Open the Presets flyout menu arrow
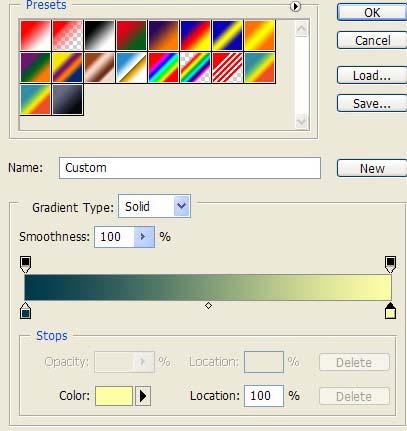This screenshot has width=407, height=431. (x=295, y=6)
